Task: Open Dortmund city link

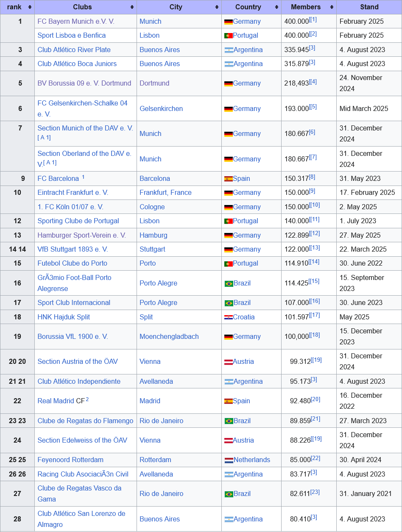Action: click(154, 83)
